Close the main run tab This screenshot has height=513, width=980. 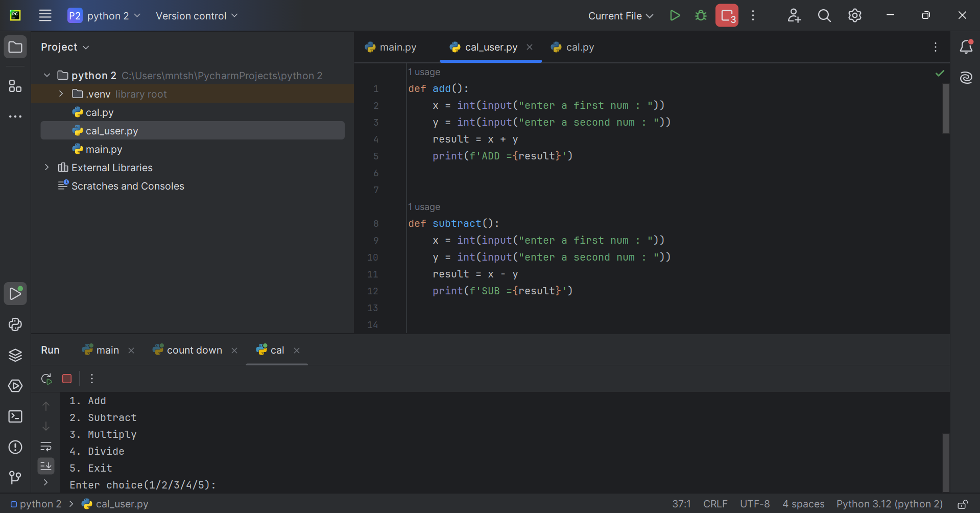click(131, 351)
